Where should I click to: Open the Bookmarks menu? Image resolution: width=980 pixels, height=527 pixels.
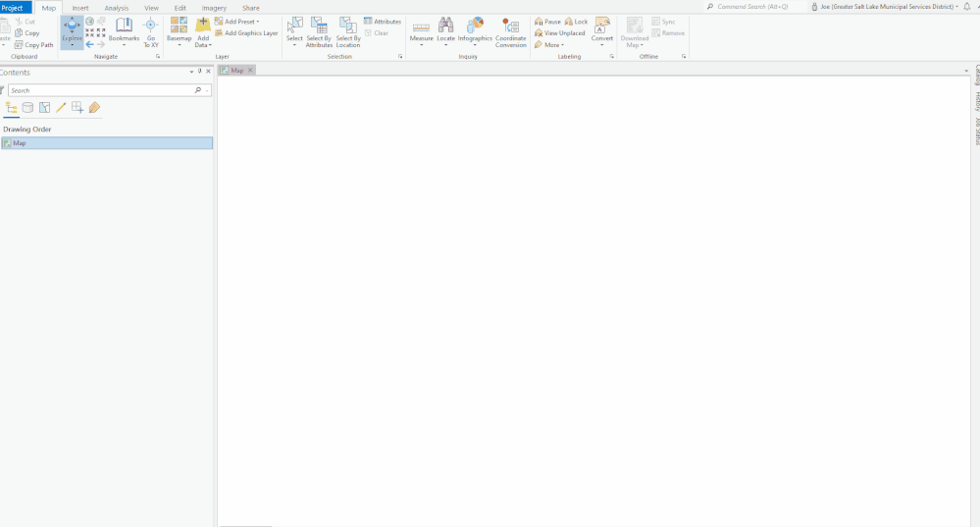(x=124, y=31)
